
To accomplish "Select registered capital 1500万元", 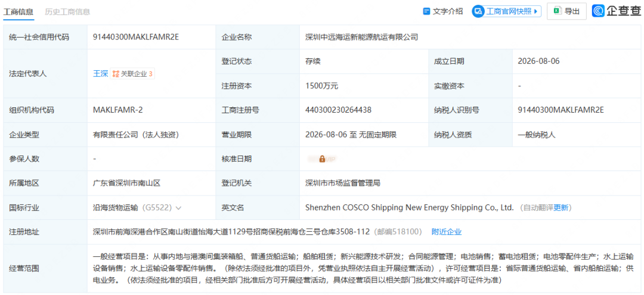I will [x=321, y=86].
